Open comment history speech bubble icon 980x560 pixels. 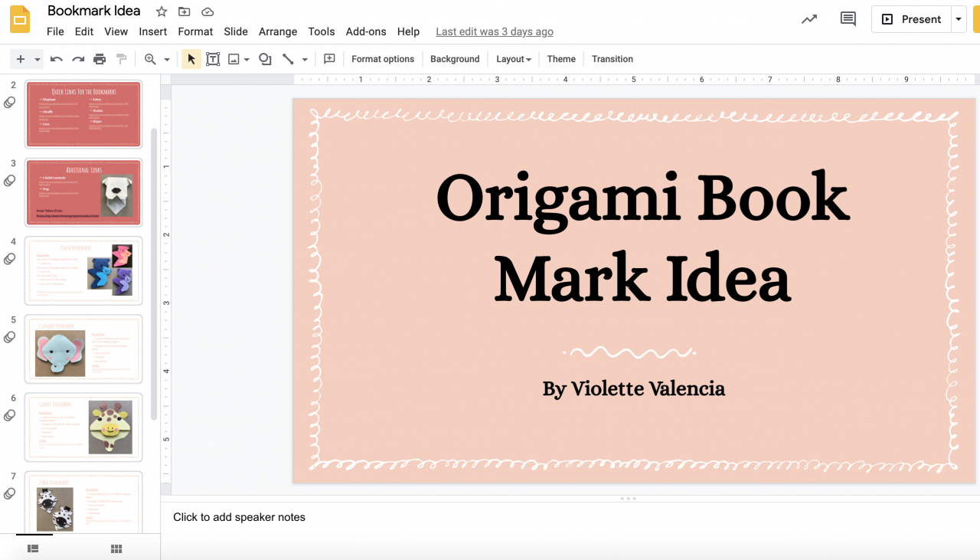coord(848,19)
